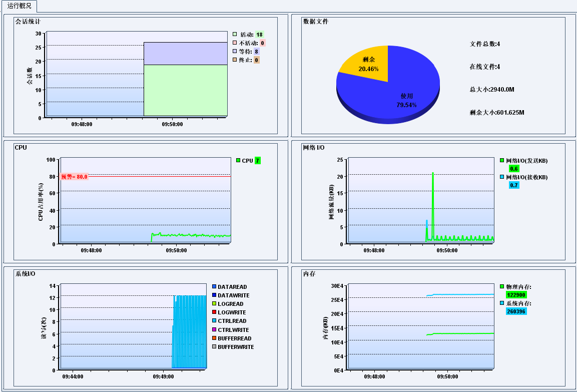Click the 网络I/O(接收KB) legend swatch
577x392 pixels.
click(x=502, y=177)
